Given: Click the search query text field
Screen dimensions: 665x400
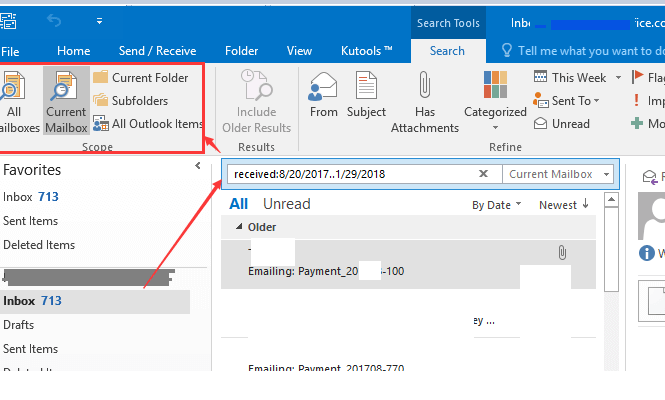Looking at the screenshot, I should pyautogui.click(x=352, y=174).
